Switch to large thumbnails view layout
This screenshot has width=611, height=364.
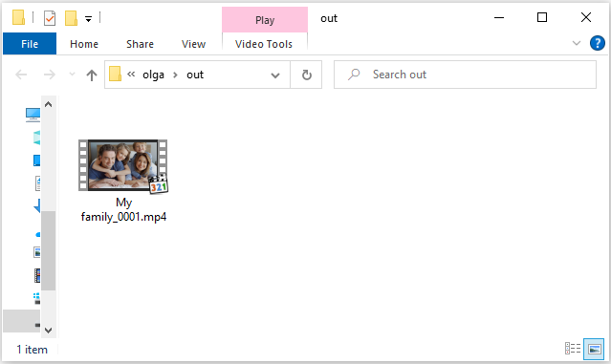[594, 349]
